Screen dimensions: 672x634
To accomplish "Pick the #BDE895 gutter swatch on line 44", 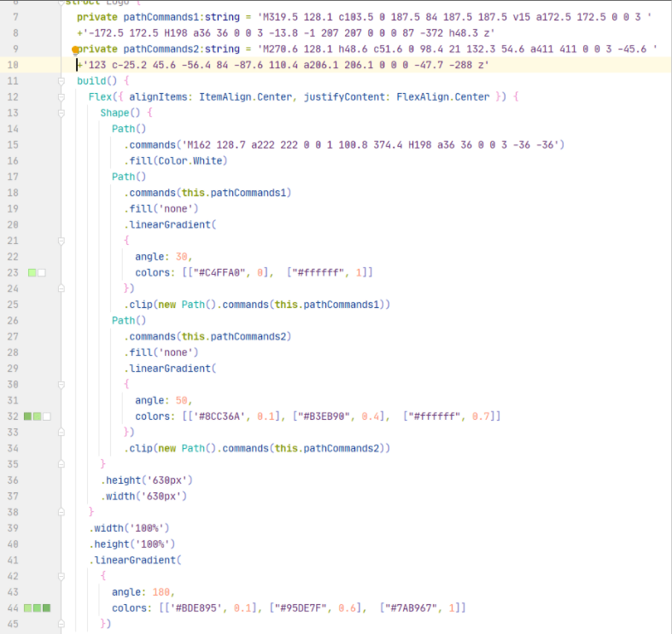I will (28, 608).
